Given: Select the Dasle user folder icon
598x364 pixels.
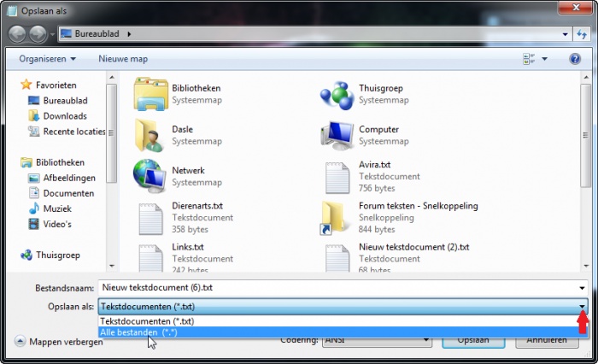Looking at the screenshot, I should click(149, 135).
